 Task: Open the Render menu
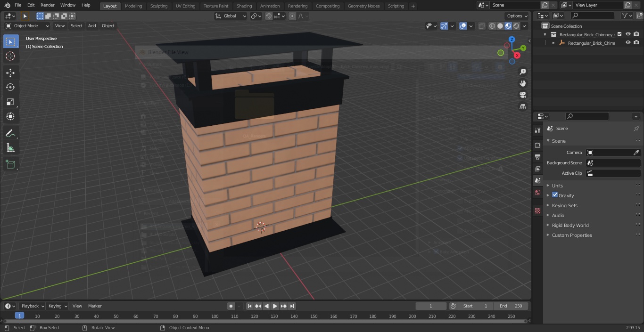(x=48, y=5)
